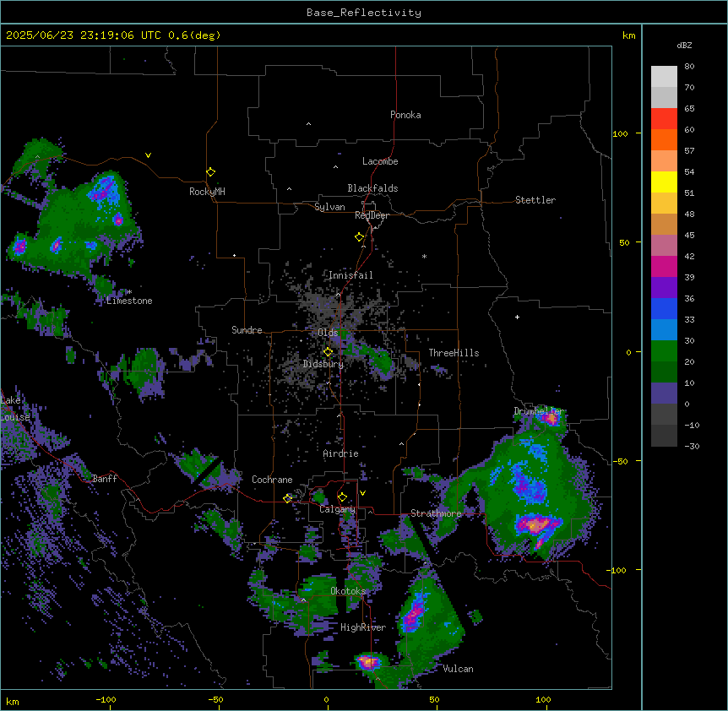Click the Calgary city label
Viewport: 728px width, 711px height.
pos(338,509)
